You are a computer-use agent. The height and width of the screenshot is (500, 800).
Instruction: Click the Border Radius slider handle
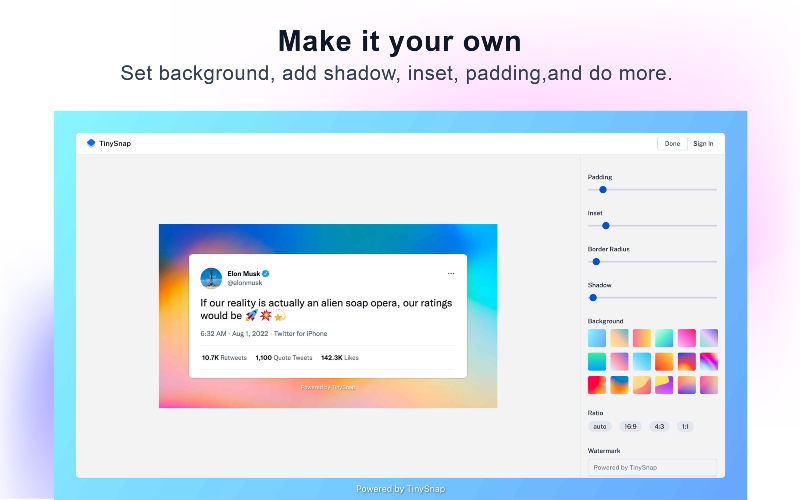pyautogui.click(x=596, y=262)
